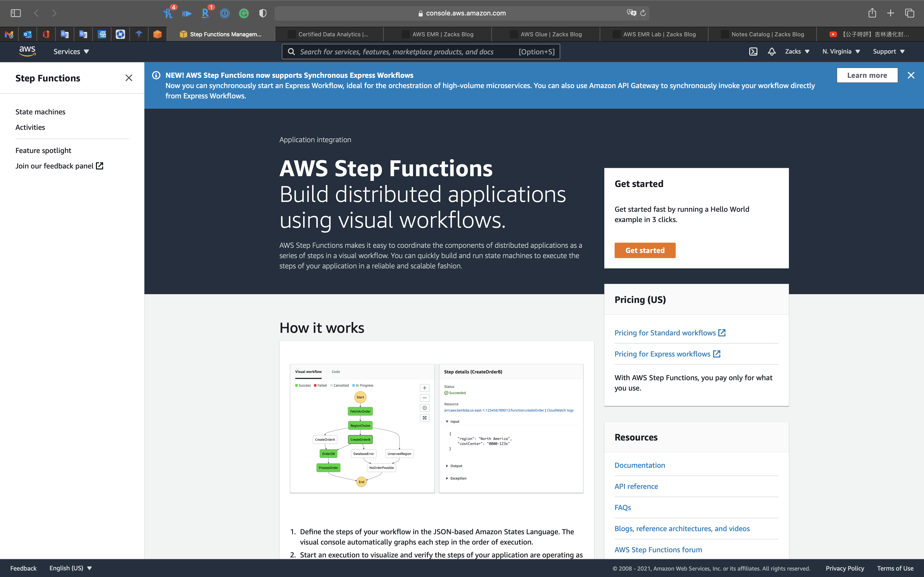Click the orange Get started button

pos(645,250)
